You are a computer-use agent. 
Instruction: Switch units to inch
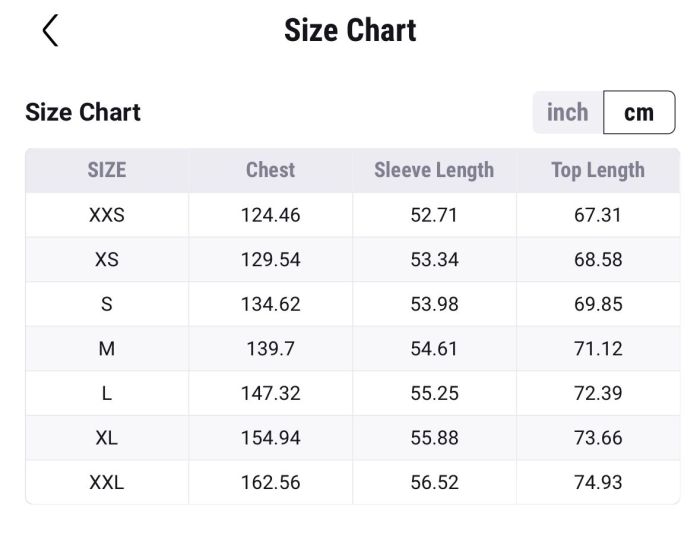568,112
